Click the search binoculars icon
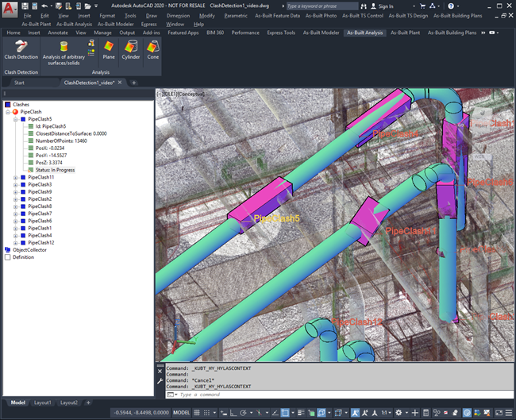 (364, 6)
